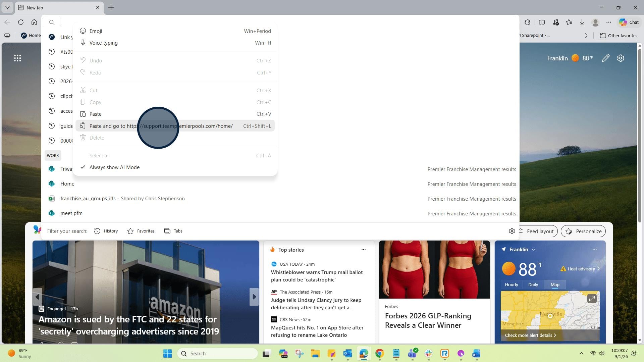This screenshot has width=644, height=362.
Task: Toggle Split screen icon in toolbar
Action: (542, 22)
